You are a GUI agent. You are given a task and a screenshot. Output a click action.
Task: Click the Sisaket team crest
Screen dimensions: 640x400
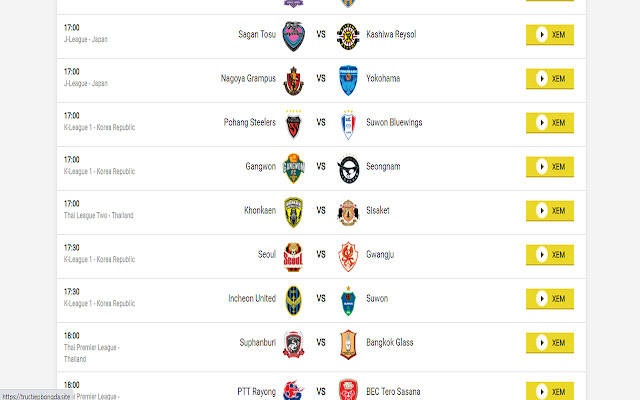348,213
